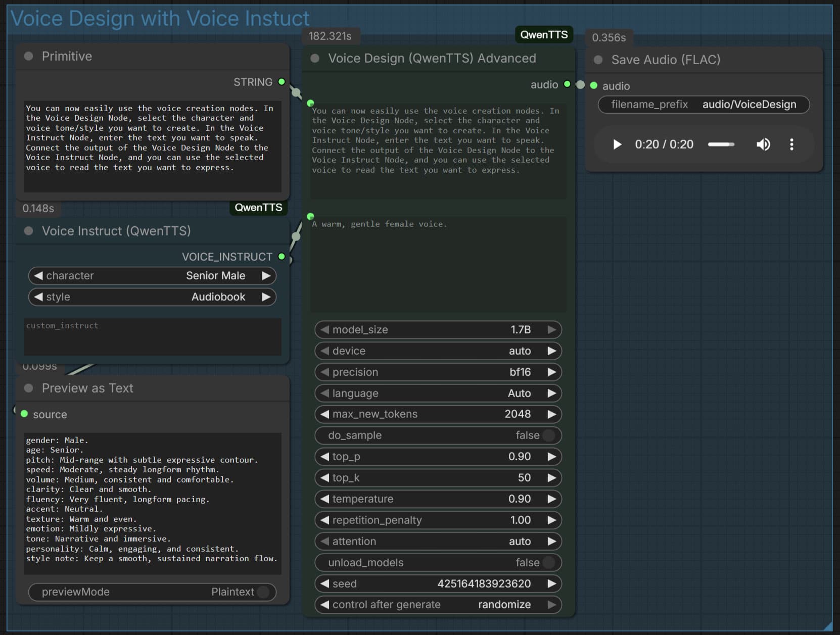
Task: Decrease the top_p value
Action: [324, 457]
